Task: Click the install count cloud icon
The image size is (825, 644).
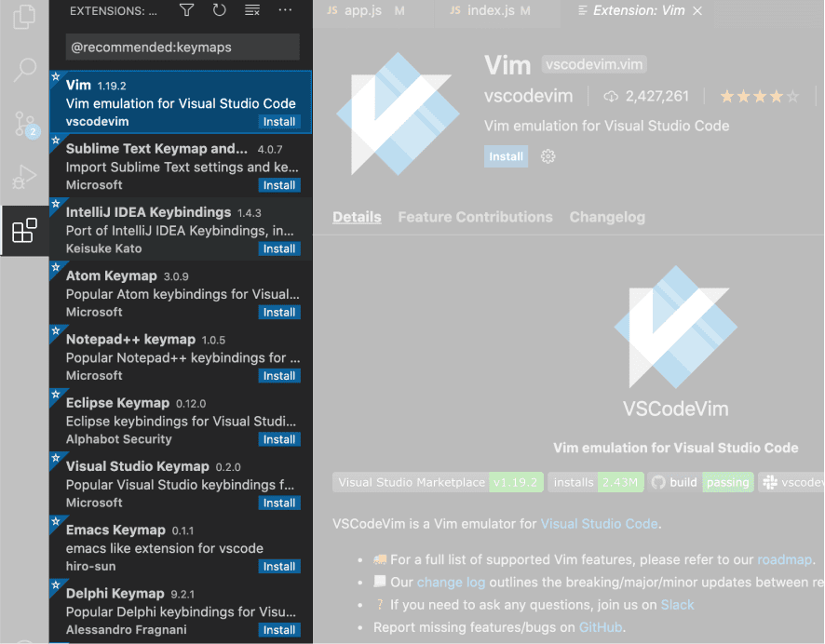Action: [610, 96]
